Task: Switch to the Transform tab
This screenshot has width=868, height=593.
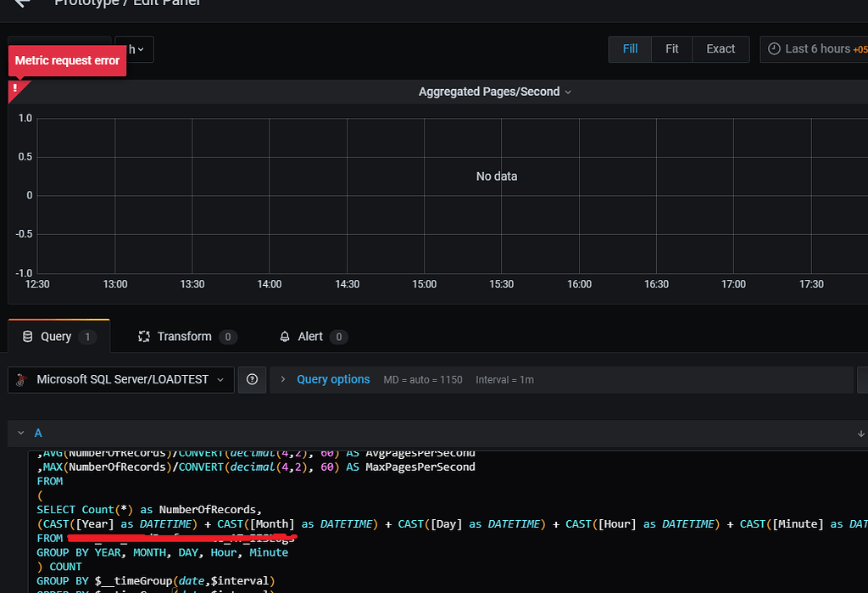Action: [186, 336]
